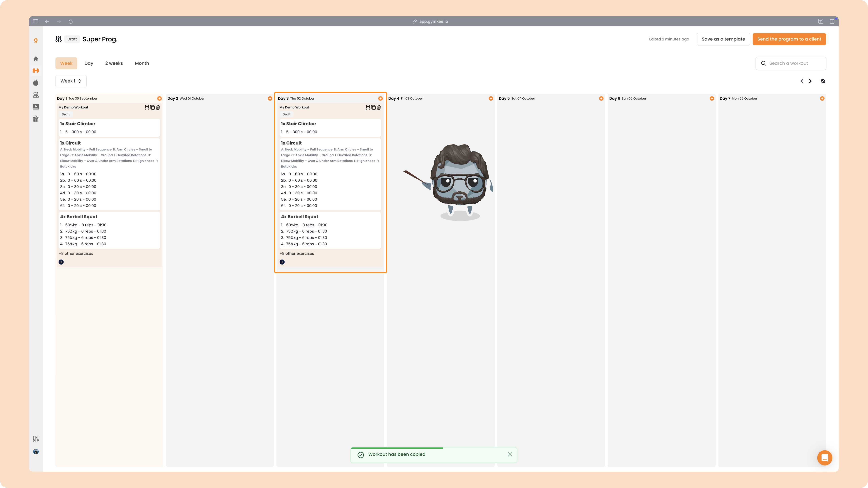Screen dimensions: 868x488
Task: Open 1x Circuit block in Day 3
Action: (330, 174)
